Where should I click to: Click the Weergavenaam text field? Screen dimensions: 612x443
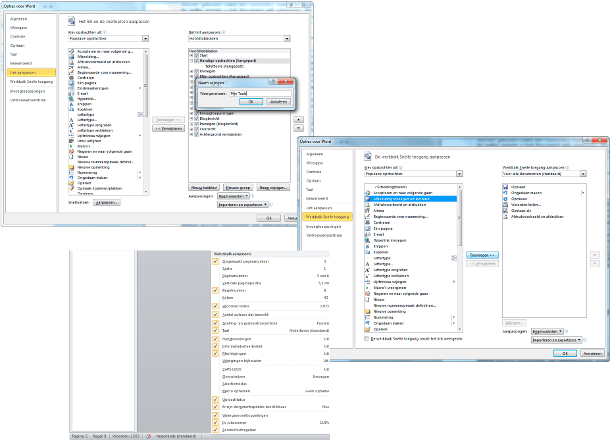coord(260,93)
